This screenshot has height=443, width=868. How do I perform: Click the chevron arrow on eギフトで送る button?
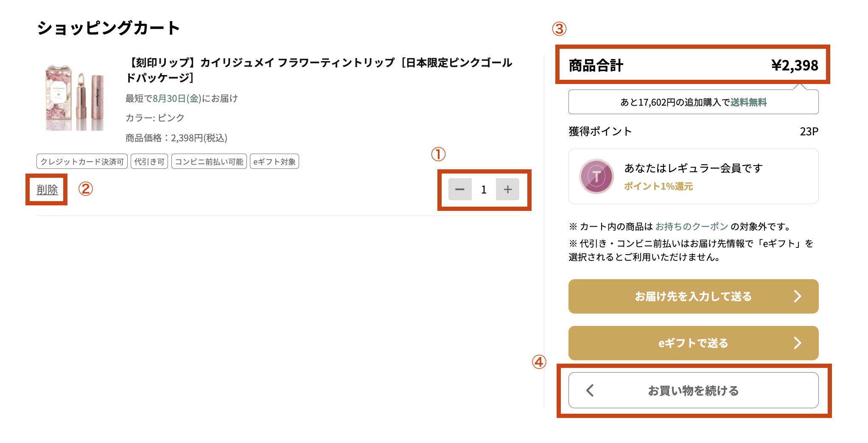[x=798, y=343]
